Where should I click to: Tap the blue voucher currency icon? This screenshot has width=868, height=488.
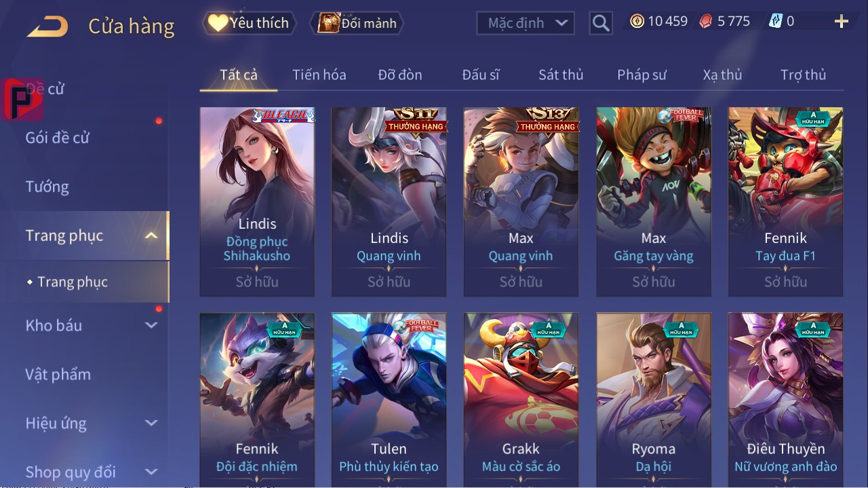pos(776,22)
